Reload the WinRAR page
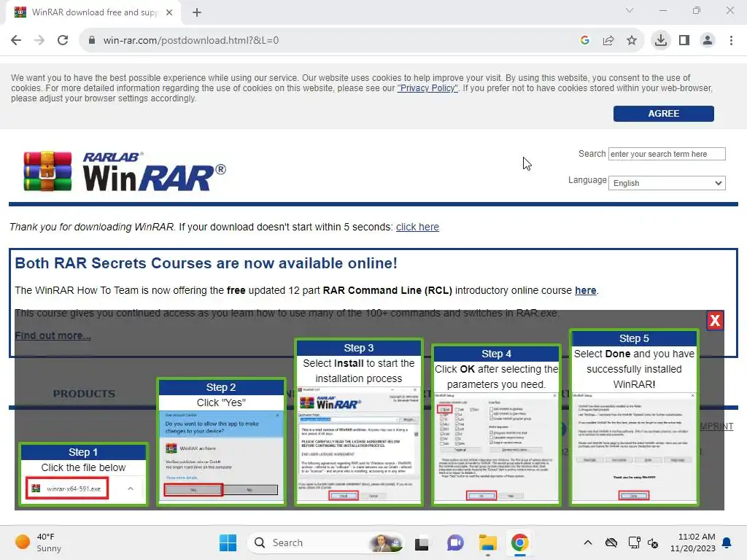747x560 pixels. [x=63, y=41]
